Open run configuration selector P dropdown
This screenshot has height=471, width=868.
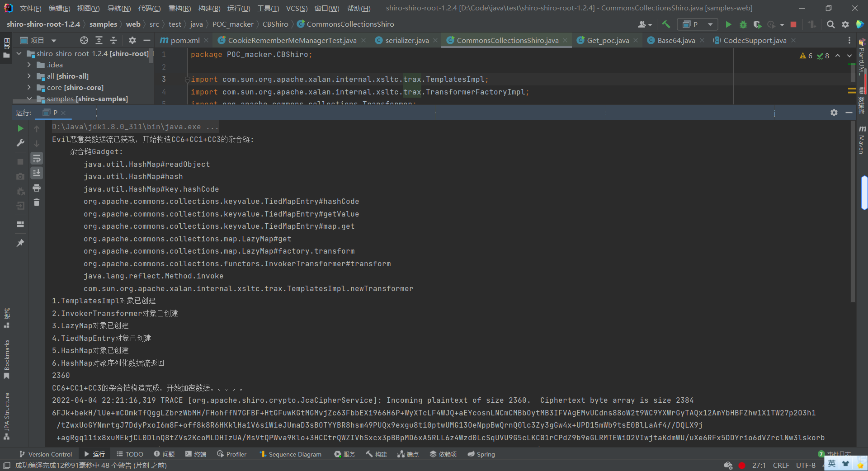697,24
